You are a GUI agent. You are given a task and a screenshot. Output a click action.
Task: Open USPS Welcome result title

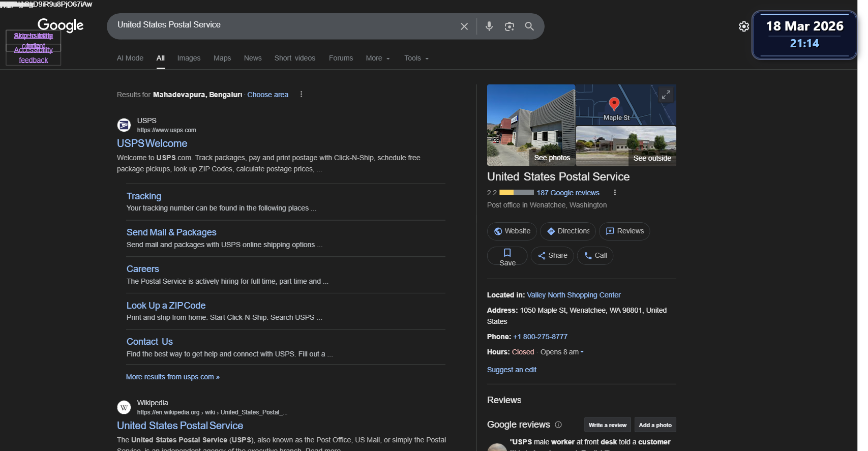click(x=152, y=143)
